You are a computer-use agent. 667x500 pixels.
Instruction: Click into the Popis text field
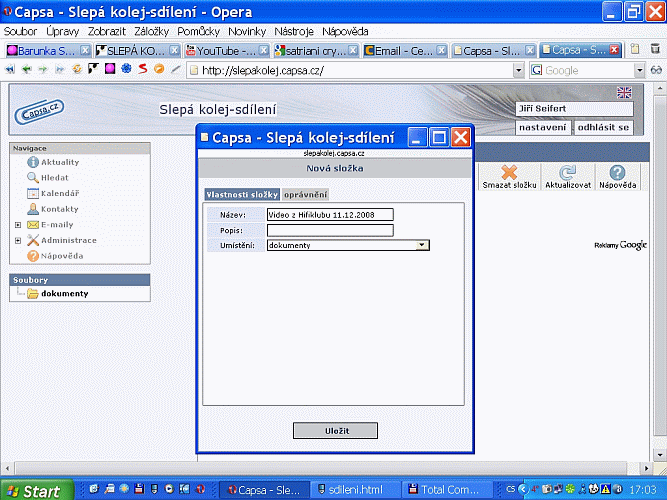click(330, 230)
